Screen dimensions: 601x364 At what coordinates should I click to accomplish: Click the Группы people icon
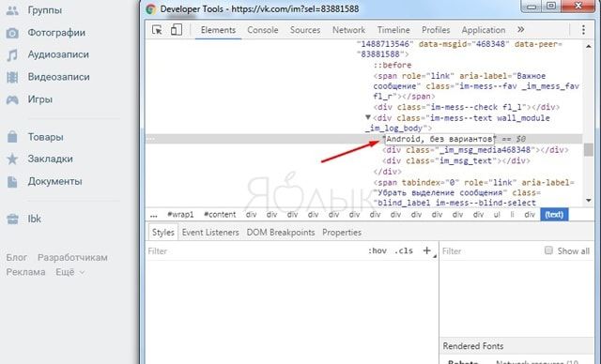tap(12, 10)
